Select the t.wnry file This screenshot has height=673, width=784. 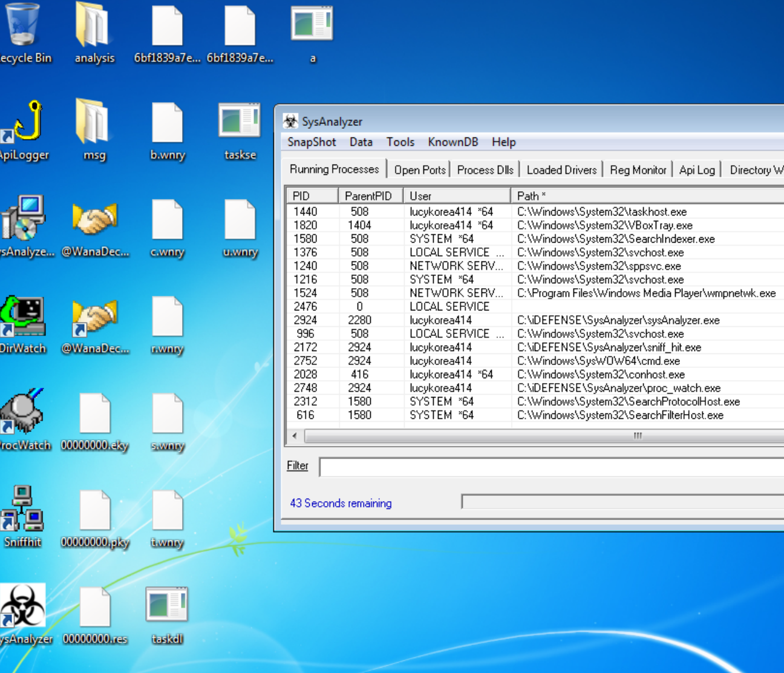pyautogui.click(x=168, y=519)
